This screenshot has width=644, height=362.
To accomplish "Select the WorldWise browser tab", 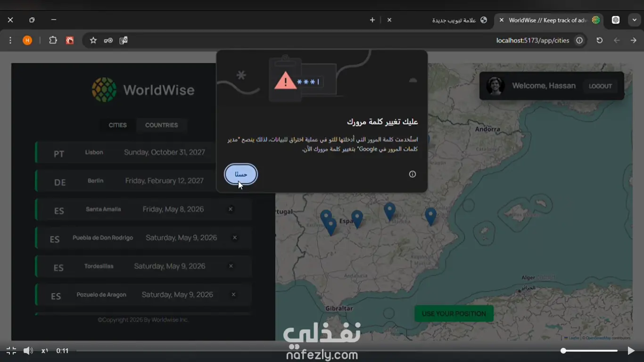I will 549,20.
